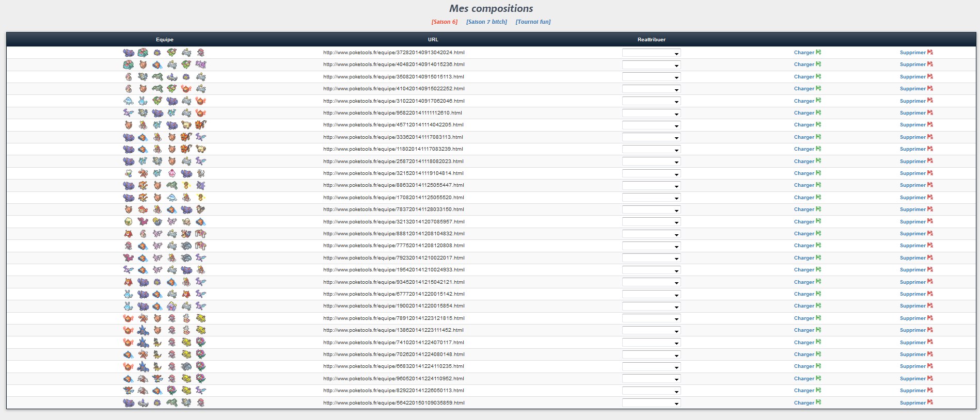This screenshot has height=420, width=980.
Task: Click green Charger icon for team 829220141226050113
Action: pos(818,391)
